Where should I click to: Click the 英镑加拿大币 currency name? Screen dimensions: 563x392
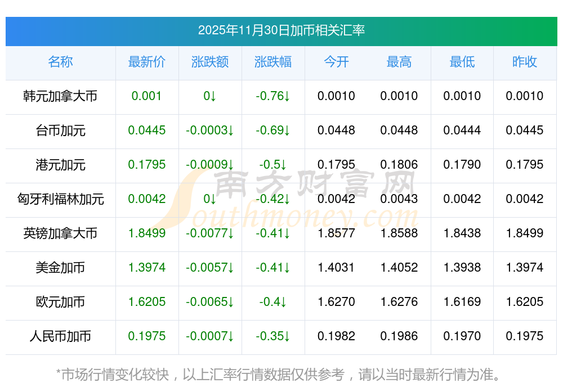click(60, 233)
